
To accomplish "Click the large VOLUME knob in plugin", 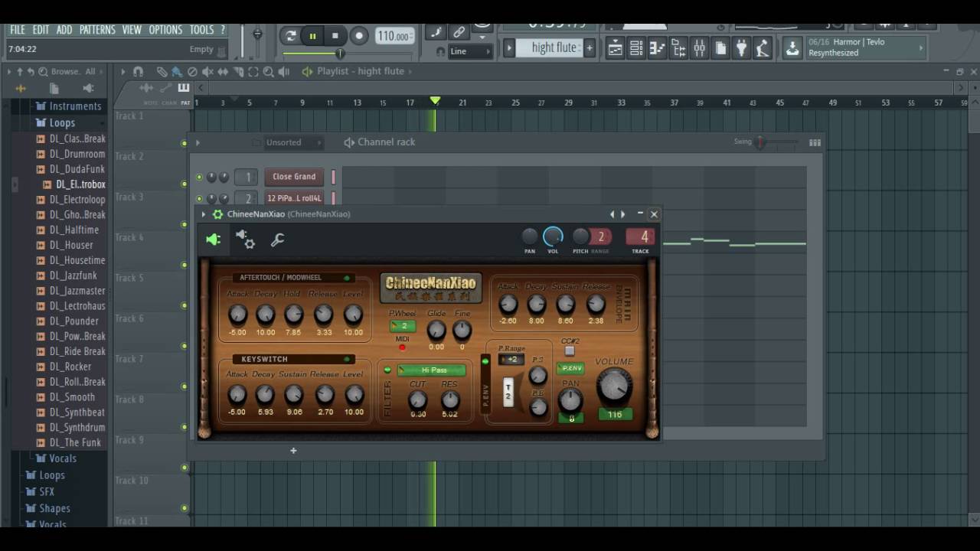I will 614,386.
